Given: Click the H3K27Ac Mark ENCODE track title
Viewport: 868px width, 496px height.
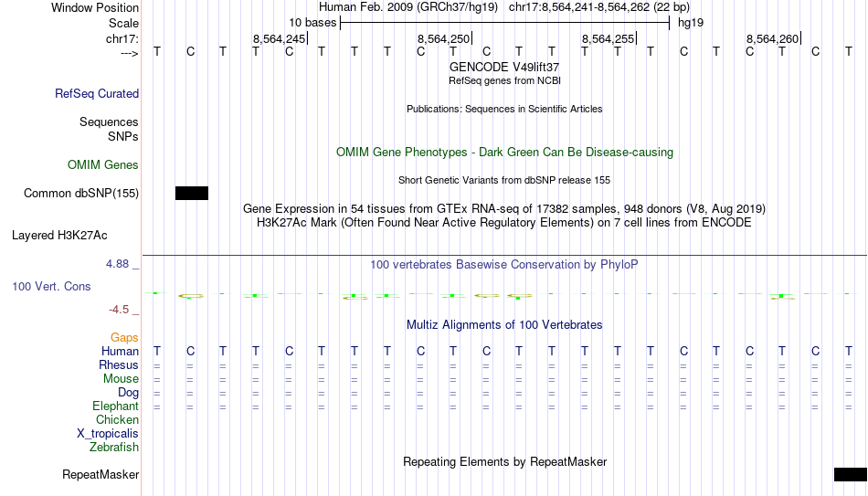Looking at the screenshot, I should (504, 223).
